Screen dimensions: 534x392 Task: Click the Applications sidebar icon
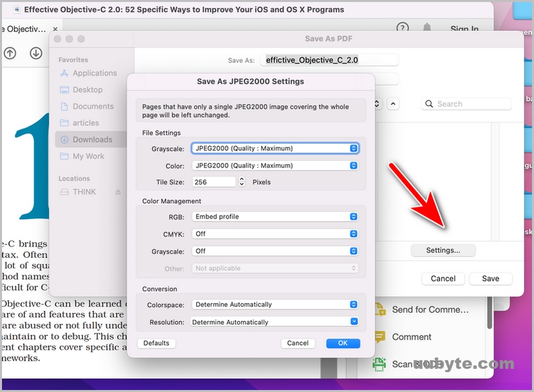click(64, 73)
